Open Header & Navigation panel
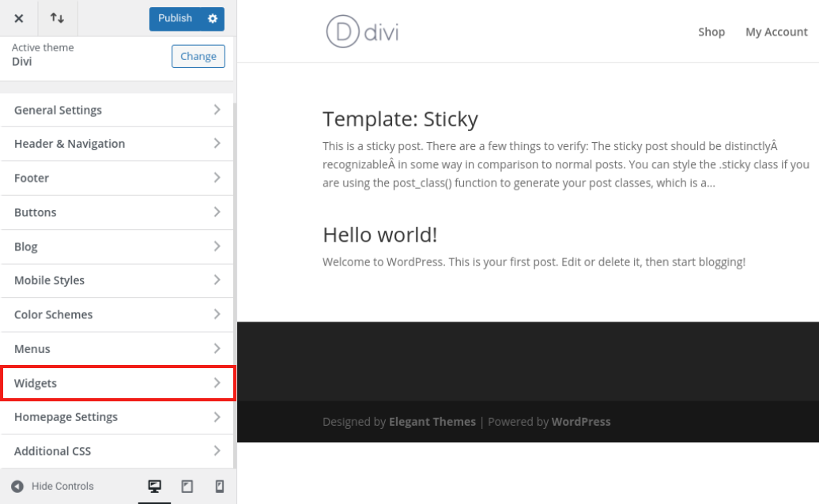This screenshot has height=504, width=819. 117,144
